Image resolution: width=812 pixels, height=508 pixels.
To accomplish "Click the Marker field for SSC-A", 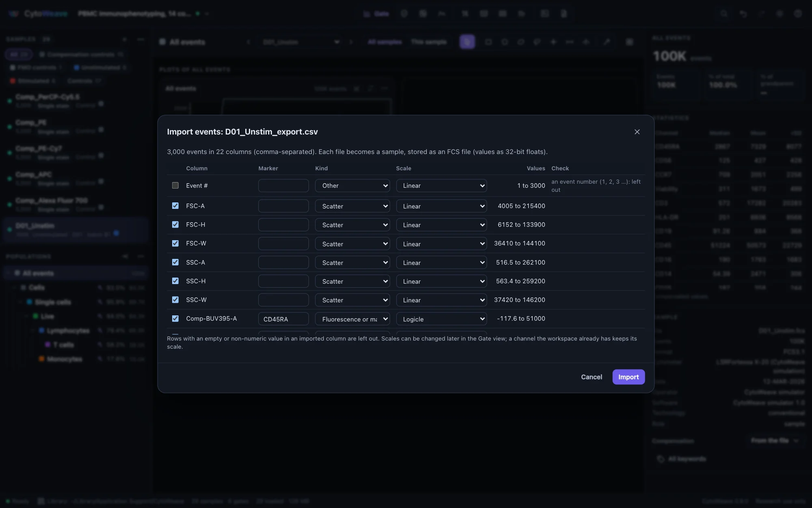I will coord(283,263).
